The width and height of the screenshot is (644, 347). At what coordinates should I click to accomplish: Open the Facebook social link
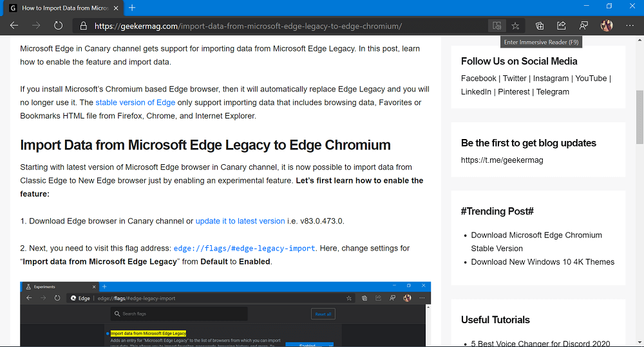[x=478, y=78]
